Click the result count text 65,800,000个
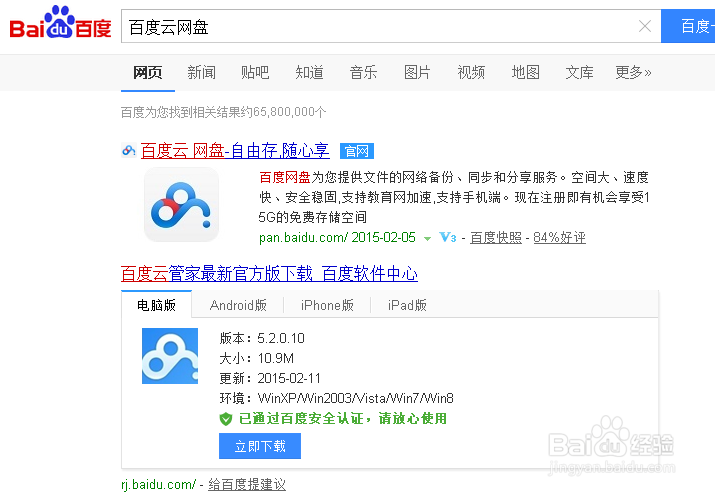 (x=290, y=112)
